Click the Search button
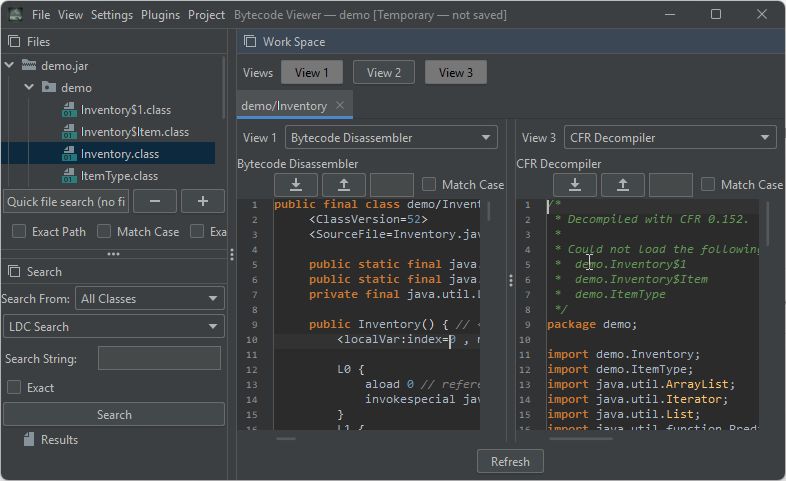786x481 pixels. point(114,414)
